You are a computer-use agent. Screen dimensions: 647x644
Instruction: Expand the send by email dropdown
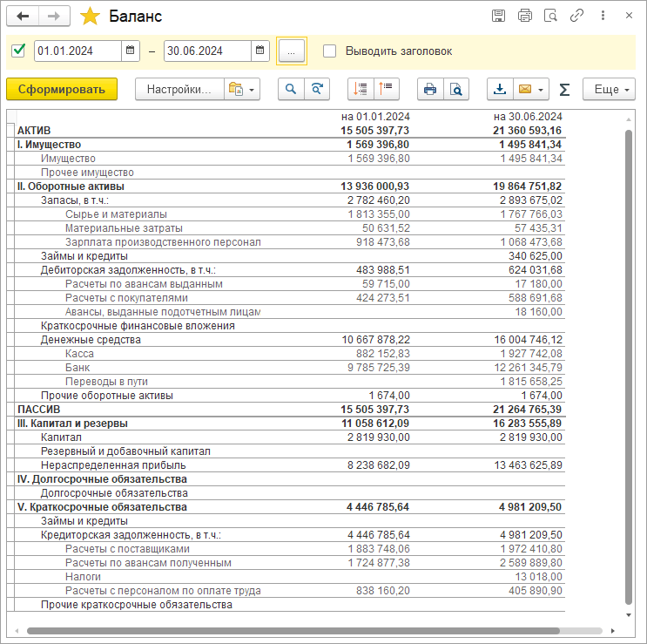pyautogui.click(x=543, y=89)
